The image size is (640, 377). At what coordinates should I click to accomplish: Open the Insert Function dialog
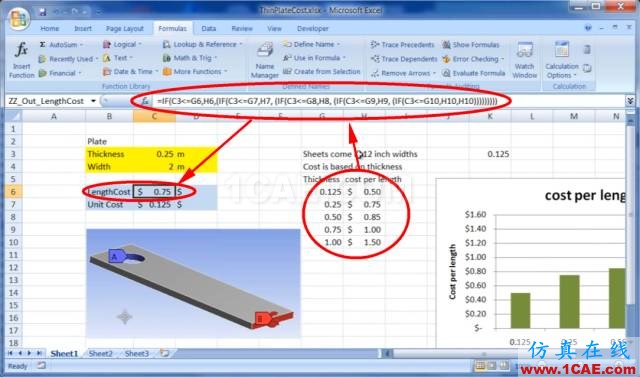tap(21, 60)
